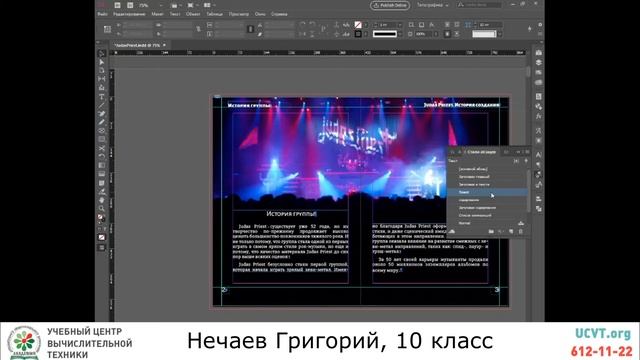Viewport: 640px width, 360px height.
Task: Select the Scissors tool
Action: tap(102, 148)
